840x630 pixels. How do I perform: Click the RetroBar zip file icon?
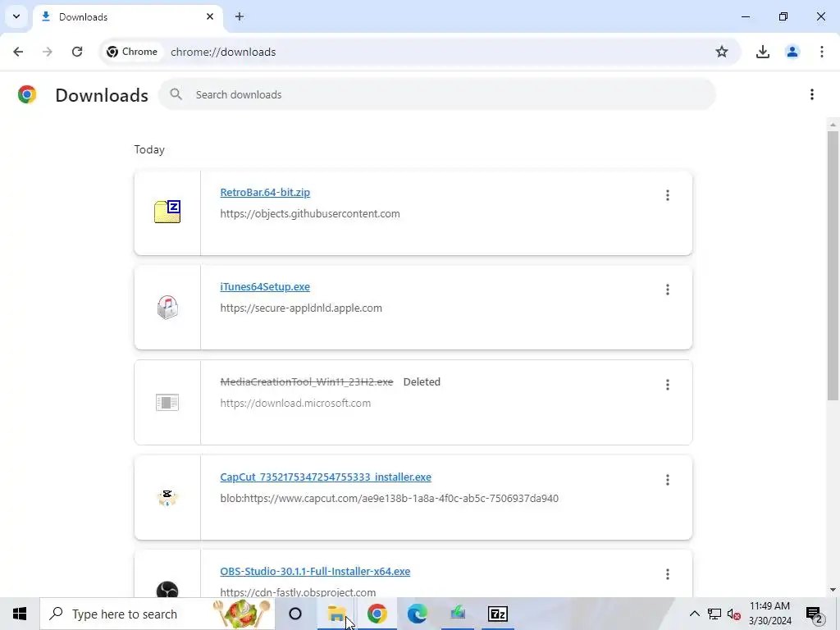(167, 212)
